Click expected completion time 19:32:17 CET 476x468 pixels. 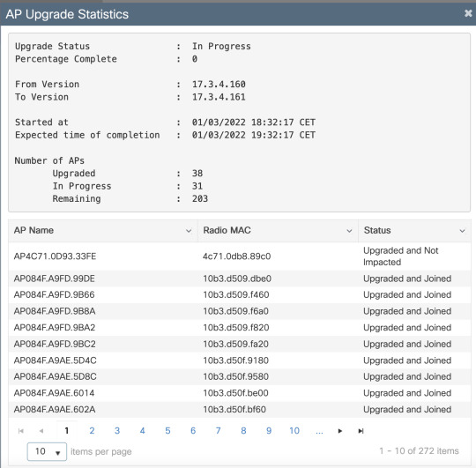(283, 135)
